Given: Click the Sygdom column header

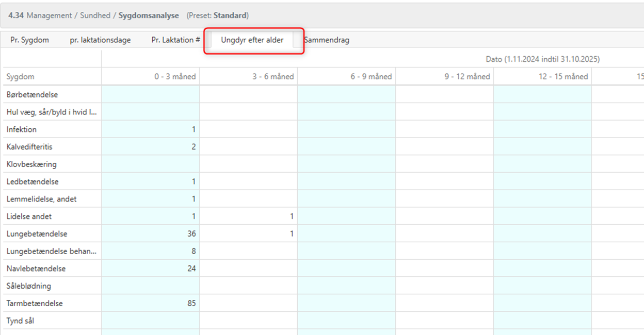Looking at the screenshot, I should click(21, 77).
